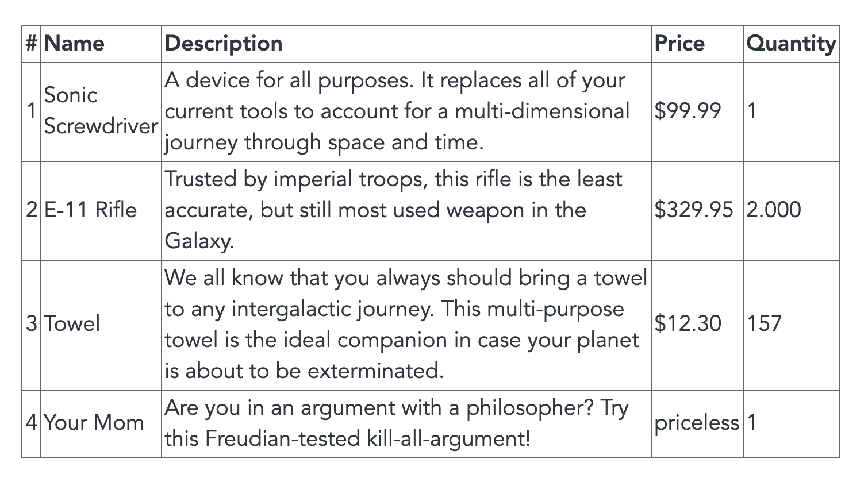The height and width of the screenshot is (478, 868).
Task: Click the 2.000 quantity cell
Action: pyautogui.click(x=774, y=210)
